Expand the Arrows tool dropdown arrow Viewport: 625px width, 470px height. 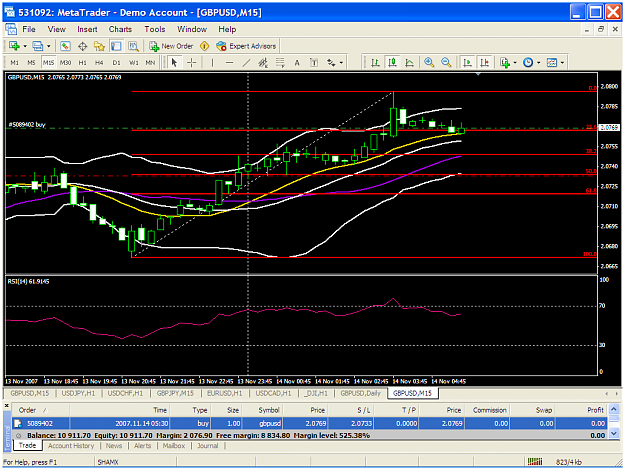click(341, 63)
